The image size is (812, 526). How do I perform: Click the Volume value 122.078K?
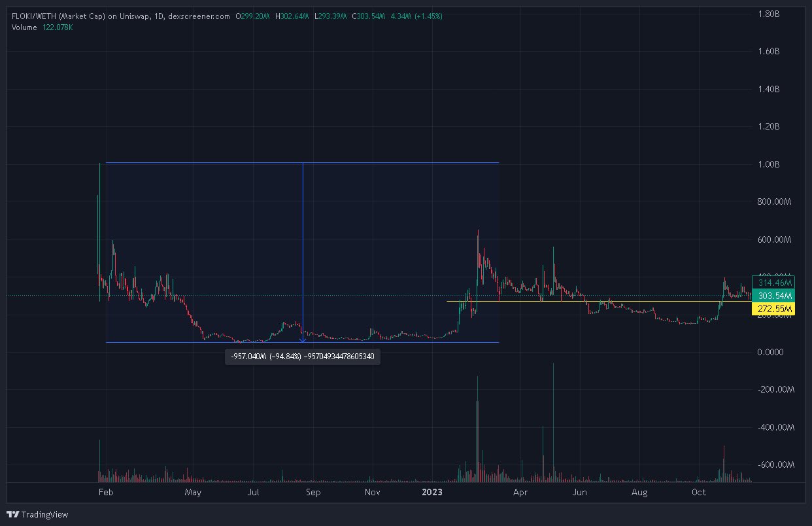[x=58, y=27]
